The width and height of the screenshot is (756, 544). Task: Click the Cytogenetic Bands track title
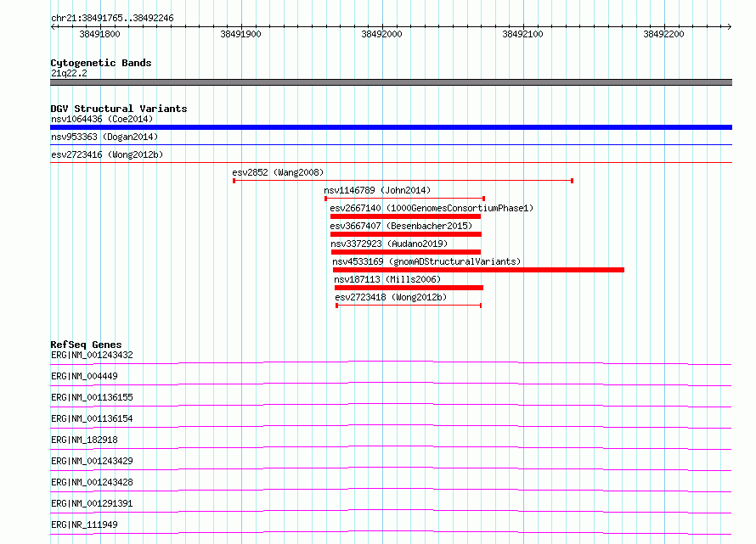[101, 63]
